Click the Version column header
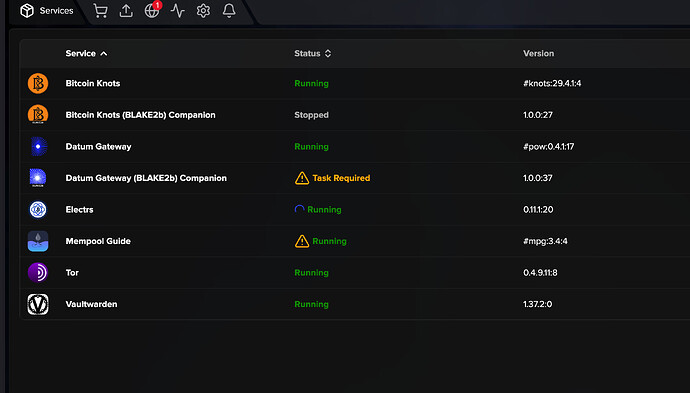The image size is (690, 393). [538, 53]
